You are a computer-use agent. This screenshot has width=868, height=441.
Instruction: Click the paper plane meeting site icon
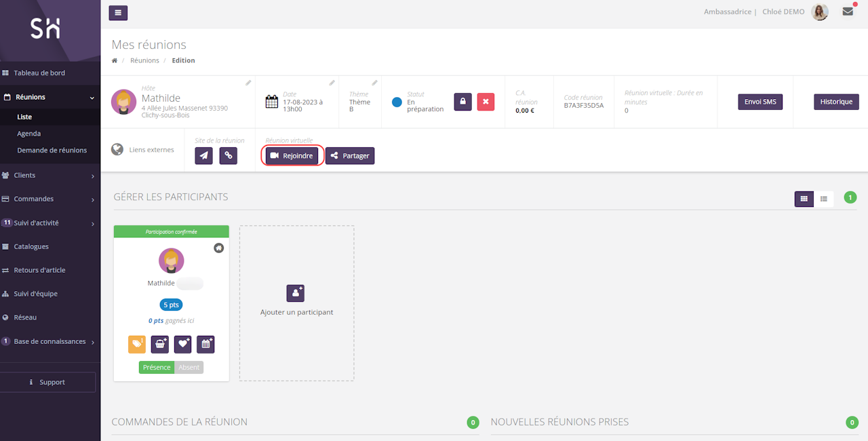pyautogui.click(x=204, y=155)
